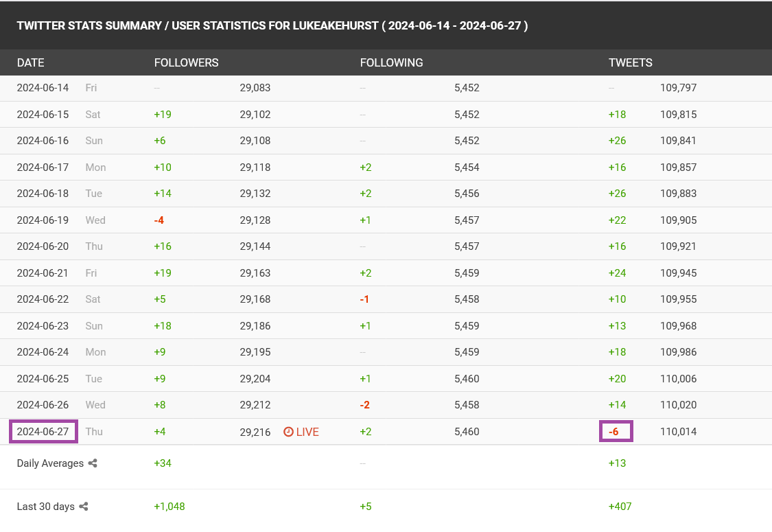Click the tweet count 109,797
The width and height of the screenshot is (772, 532).
pyautogui.click(x=679, y=88)
